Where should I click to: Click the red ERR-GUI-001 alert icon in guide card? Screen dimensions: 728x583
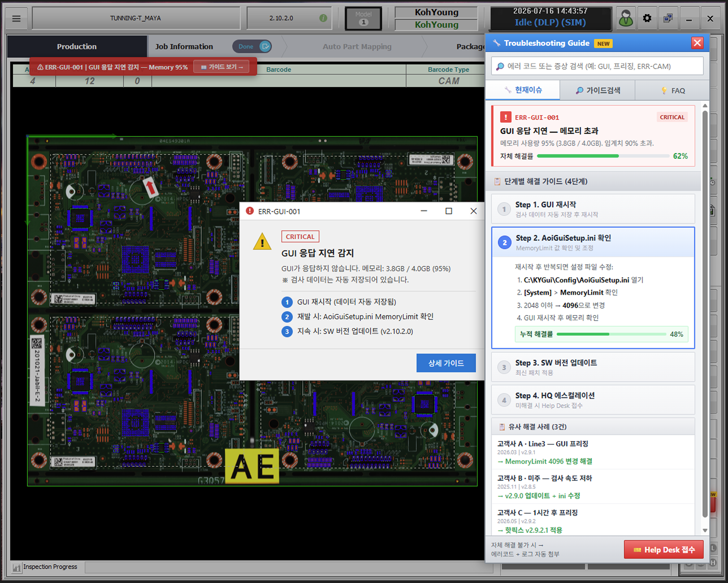[506, 117]
